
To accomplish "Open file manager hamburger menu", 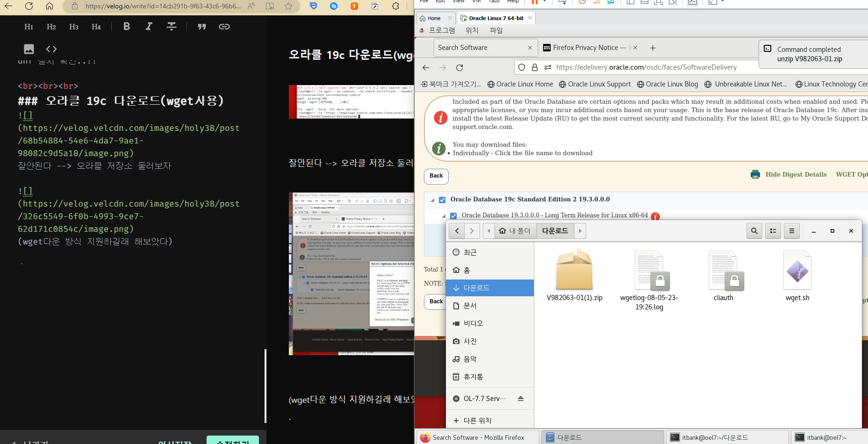I will 792,231.
